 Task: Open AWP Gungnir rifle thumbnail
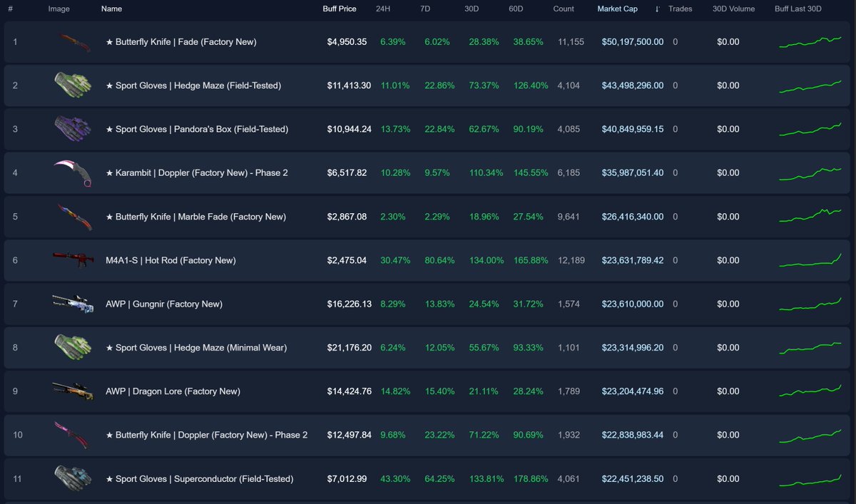72,304
